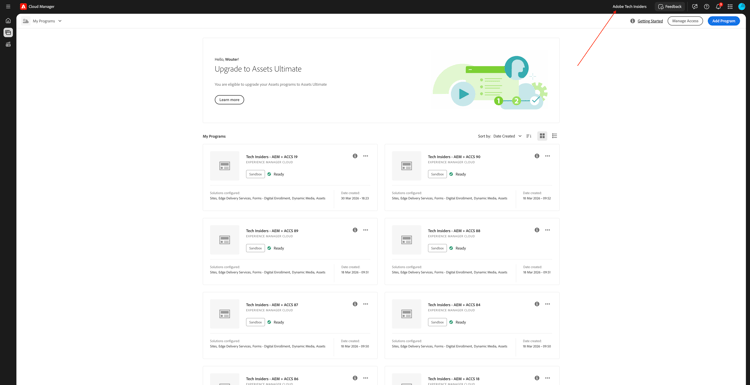The width and height of the screenshot is (750, 385).
Task: Open info for program ACCS 84
Action: 537,304
